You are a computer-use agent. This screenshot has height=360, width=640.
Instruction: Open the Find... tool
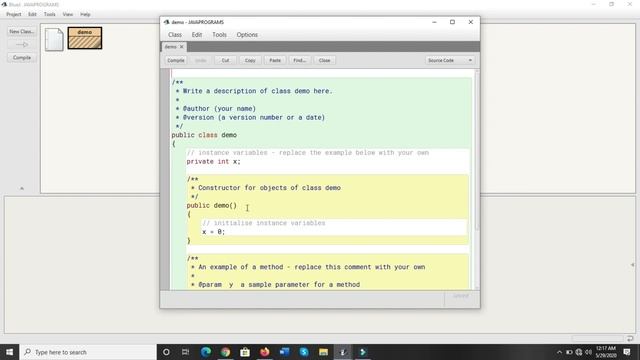300,60
